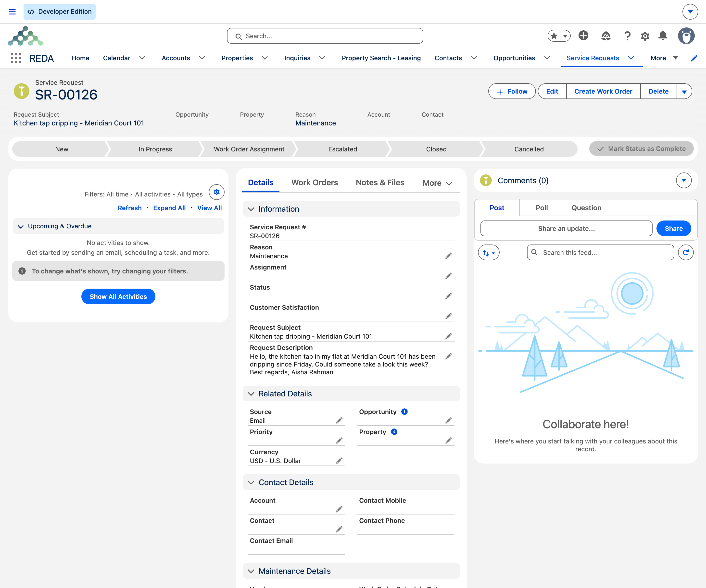Edit the Request Subject pencil icon
The height and width of the screenshot is (588, 706).
point(448,336)
